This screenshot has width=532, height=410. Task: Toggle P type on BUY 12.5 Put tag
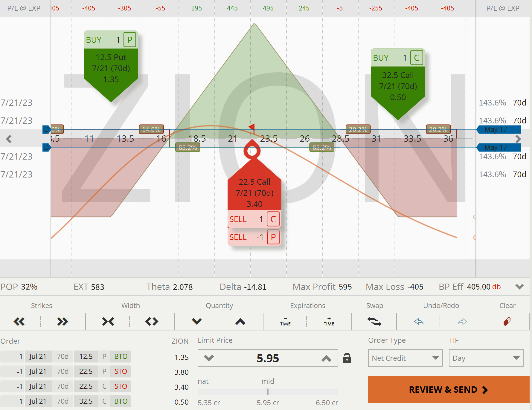(x=129, y=40)
